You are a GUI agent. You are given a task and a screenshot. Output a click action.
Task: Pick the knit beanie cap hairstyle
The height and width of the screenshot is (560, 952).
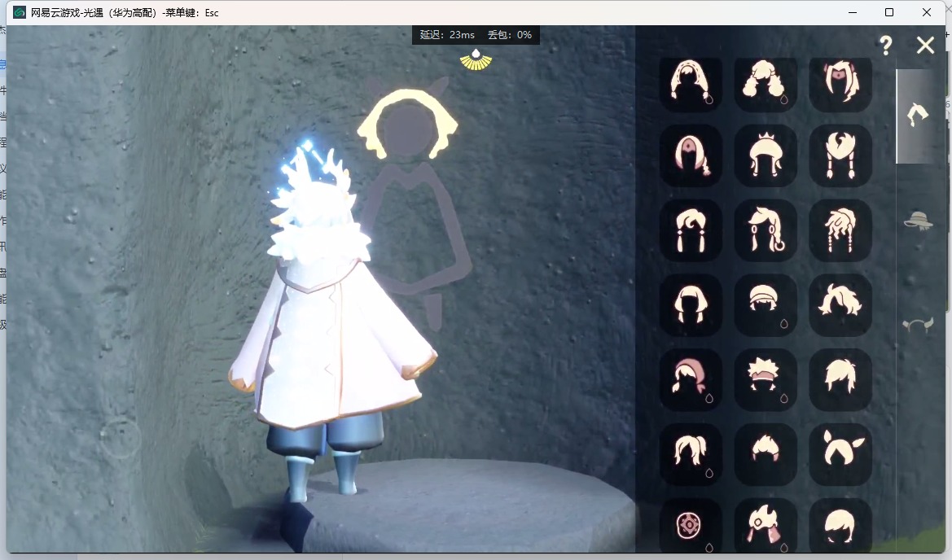[x=765, y=305]
